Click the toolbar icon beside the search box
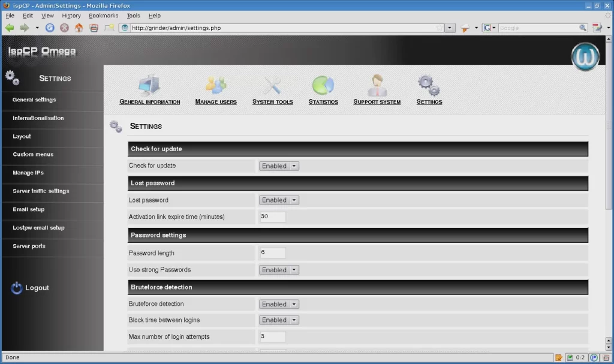 597,28
